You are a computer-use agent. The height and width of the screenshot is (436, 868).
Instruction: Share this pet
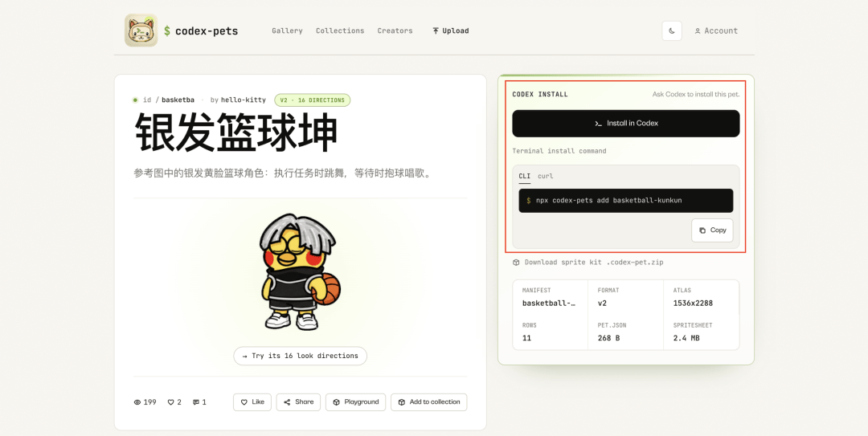click(298, 402)
